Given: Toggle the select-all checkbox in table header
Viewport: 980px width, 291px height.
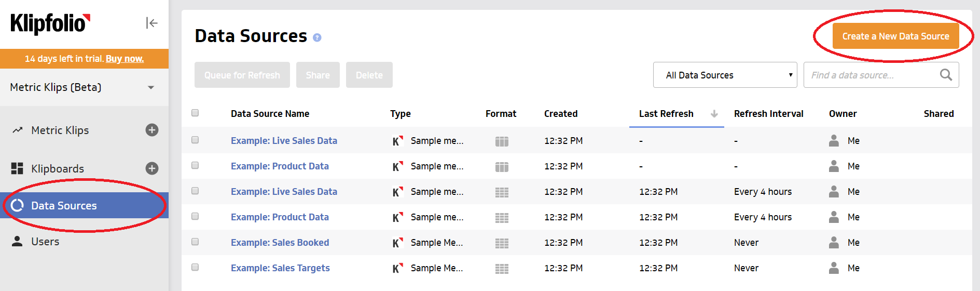Looking at the screenshot, I should click(195, 113).
